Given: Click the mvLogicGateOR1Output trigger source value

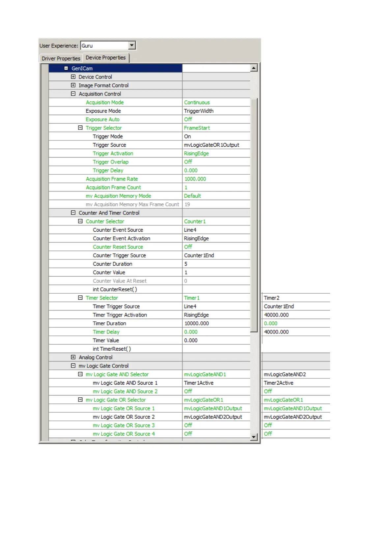Looking at the screenshot, I should pyautogui.click(x=211, y=145).
